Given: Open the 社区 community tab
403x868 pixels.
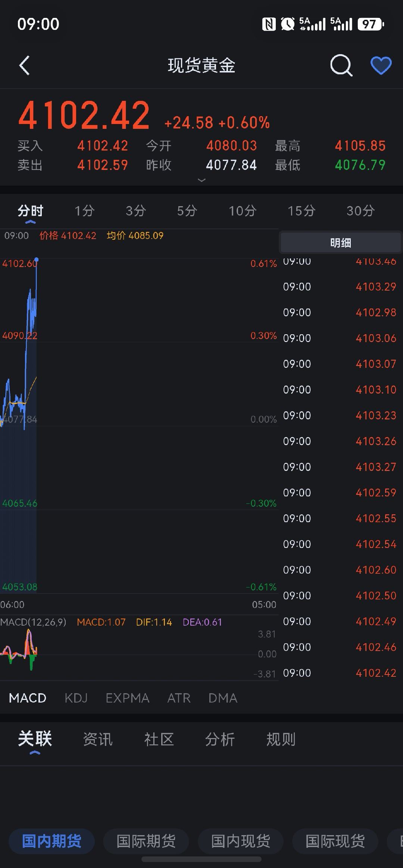Looking at the screenshot, I should click(159, 739).
